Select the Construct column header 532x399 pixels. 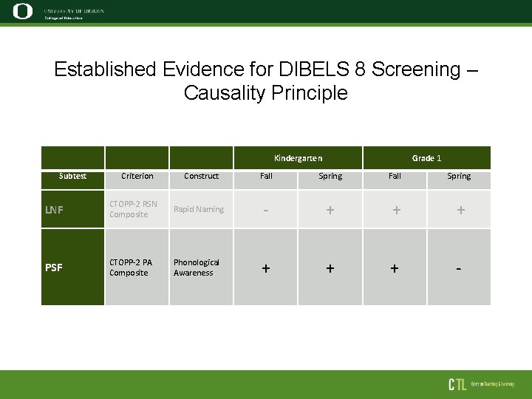201,180
